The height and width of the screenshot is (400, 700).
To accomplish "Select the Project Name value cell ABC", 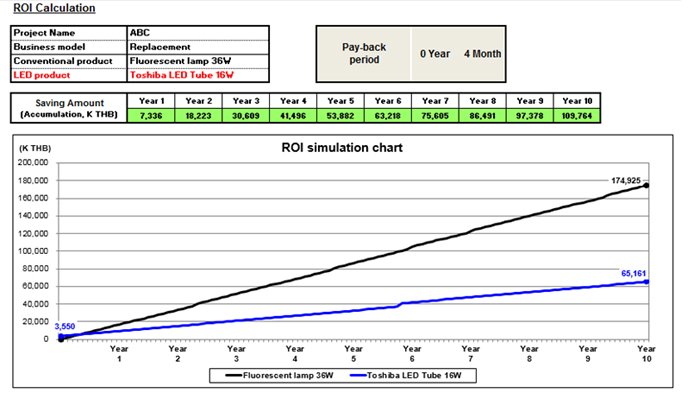I will [198, 33].
